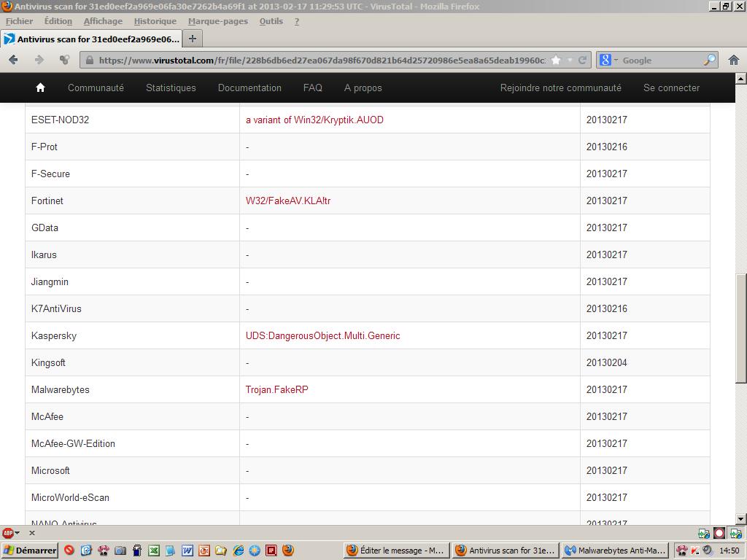Bookmark page with the star icon
This screenshot has height=560, width=747.
point(556,60)
